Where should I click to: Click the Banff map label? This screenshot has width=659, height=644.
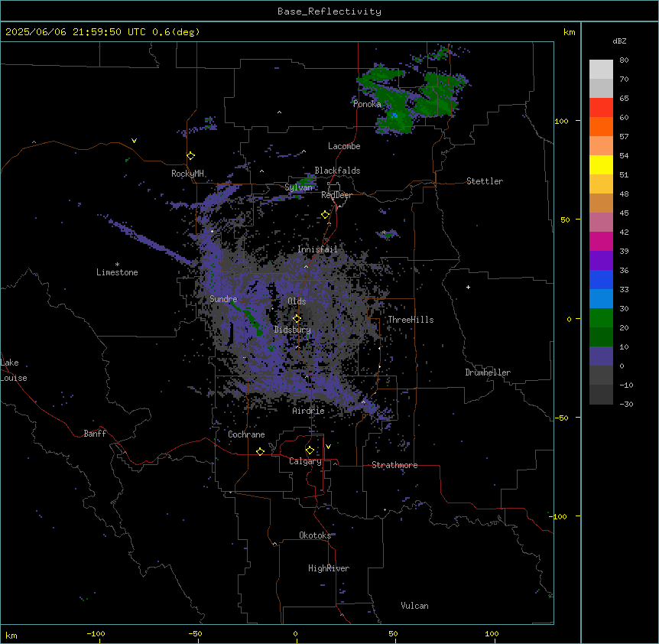click(x=95, y=434)
